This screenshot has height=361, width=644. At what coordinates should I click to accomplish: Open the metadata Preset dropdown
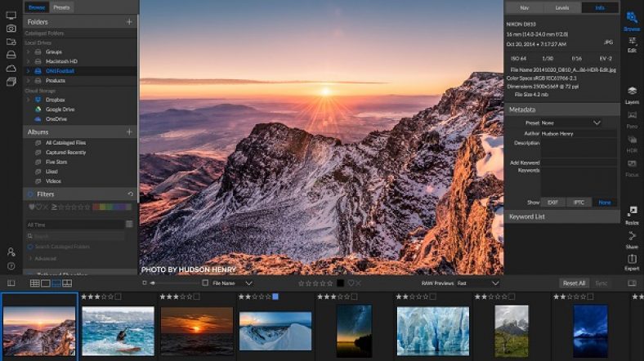[572, 123]
